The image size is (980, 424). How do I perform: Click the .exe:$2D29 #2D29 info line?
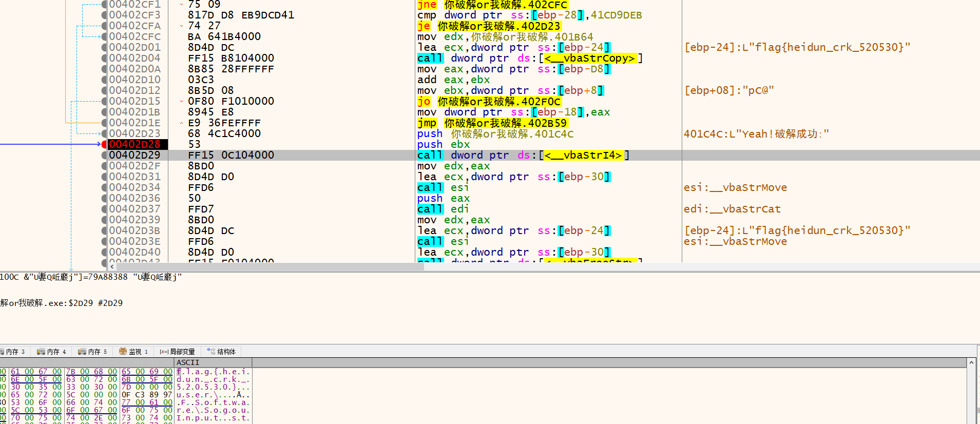[62, 303]
